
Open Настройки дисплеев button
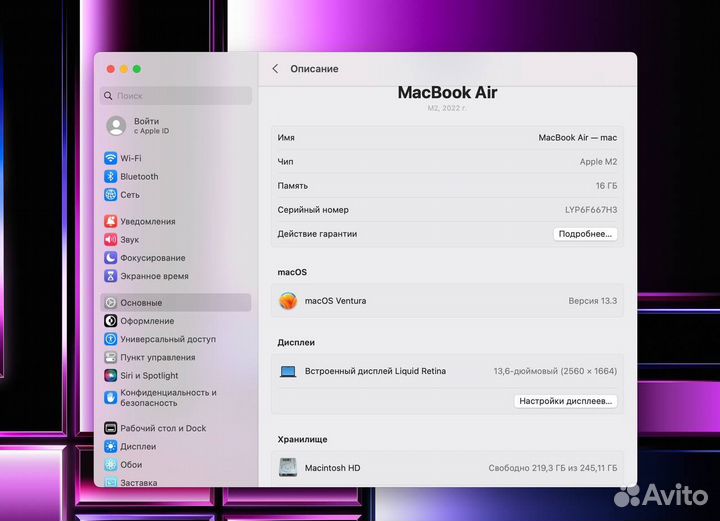[566, 401]
